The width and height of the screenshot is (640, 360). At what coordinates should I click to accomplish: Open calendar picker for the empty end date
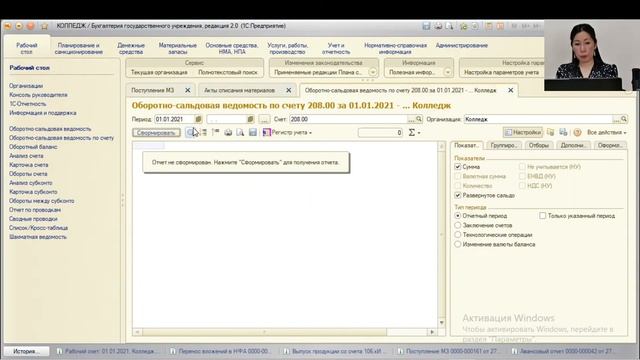(x=250, y=119)
